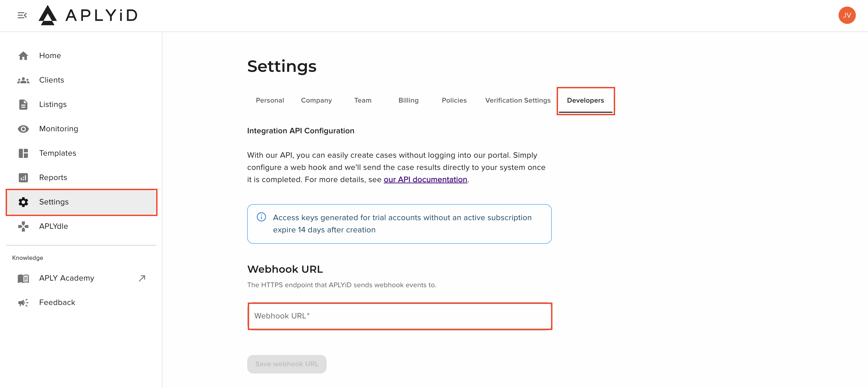
Task: Open the Verification Settings tab
Action: (518, 101)
